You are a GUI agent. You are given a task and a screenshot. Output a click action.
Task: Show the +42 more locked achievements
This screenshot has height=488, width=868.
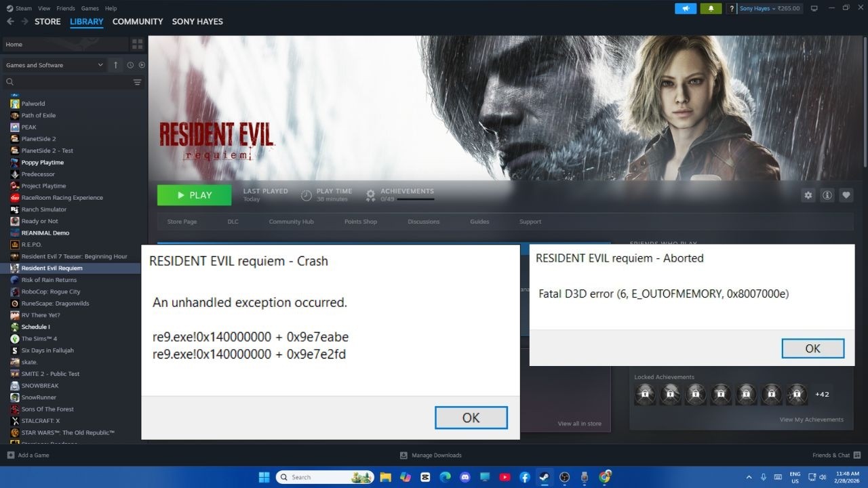point(822,394)
